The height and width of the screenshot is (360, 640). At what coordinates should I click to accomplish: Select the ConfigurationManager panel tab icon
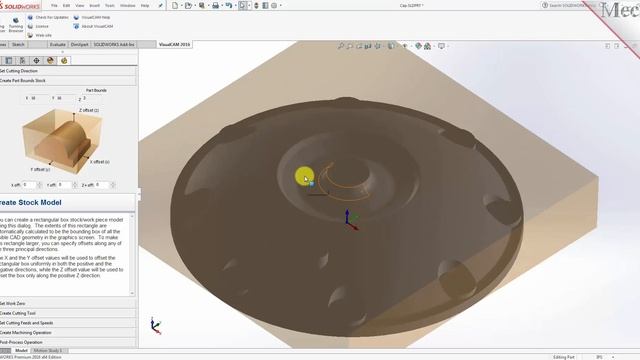pyautogui.click(x=22, y=60)
